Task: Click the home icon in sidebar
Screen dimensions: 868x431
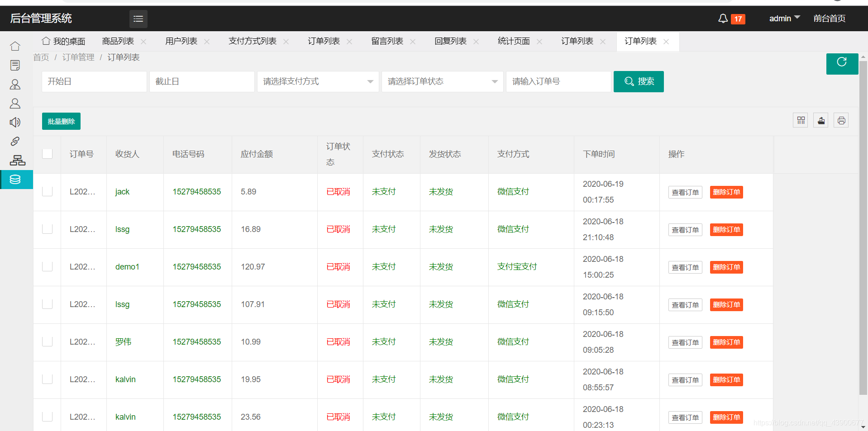Action: tap(15, 46)
